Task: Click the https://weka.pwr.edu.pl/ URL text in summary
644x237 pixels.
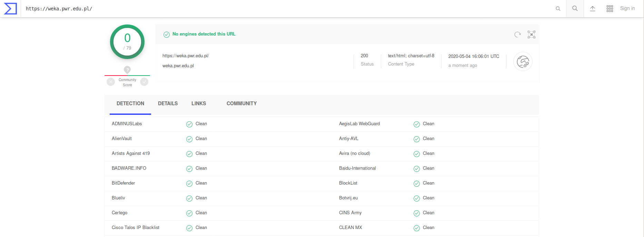Action: (186, 56)
